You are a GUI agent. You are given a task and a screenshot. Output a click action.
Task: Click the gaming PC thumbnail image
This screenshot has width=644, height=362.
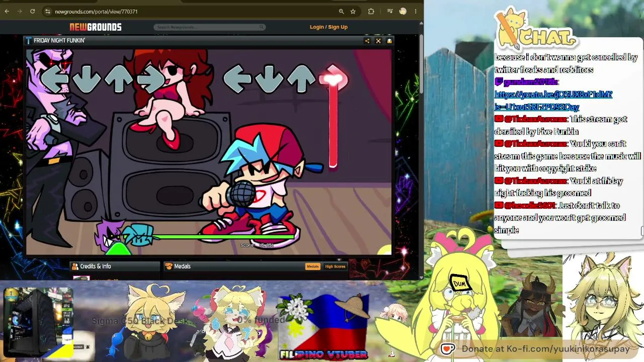[38, 322]
